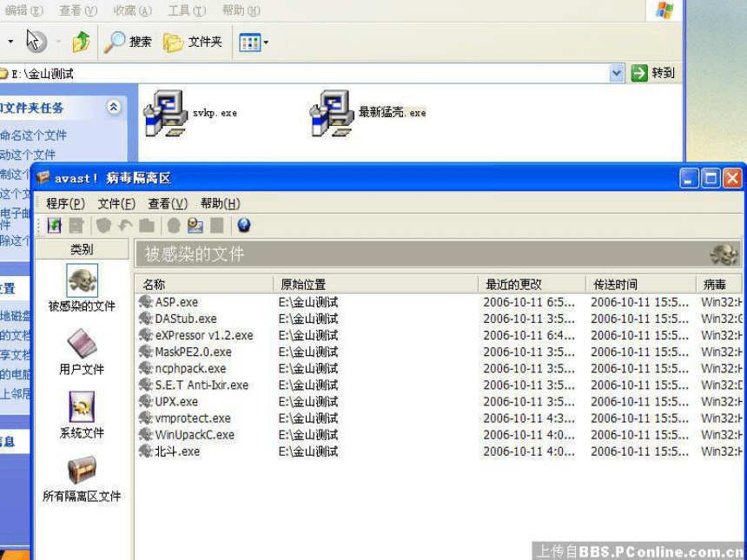Image resolution: width=747 pixels, height=560 pixels.
Task: Select the 所有隔离区文件 chest category
Action: click(82, 478)
